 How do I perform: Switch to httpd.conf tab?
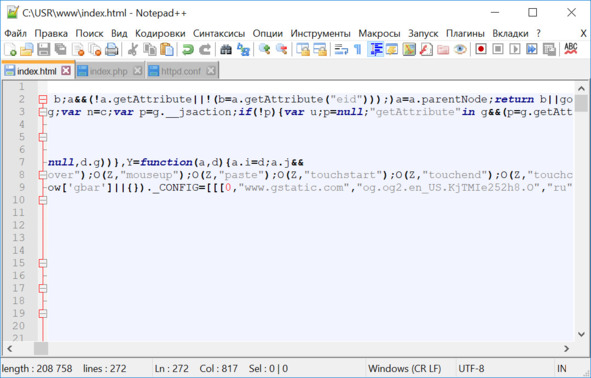click(181, 71)
